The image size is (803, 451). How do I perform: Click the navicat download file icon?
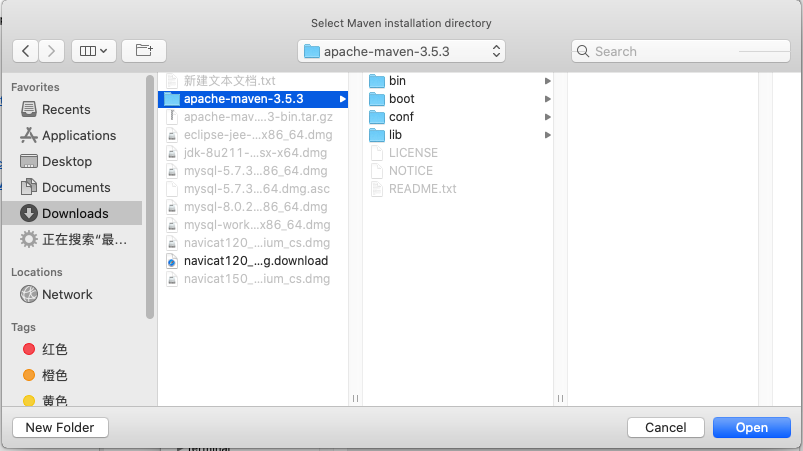point(172,262)
